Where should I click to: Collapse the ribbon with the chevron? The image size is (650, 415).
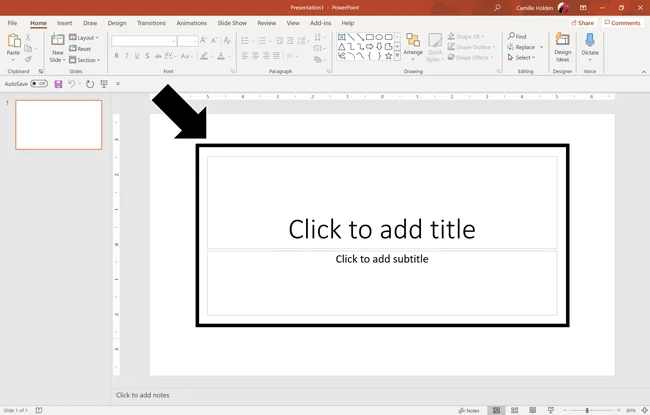(644, 72)
